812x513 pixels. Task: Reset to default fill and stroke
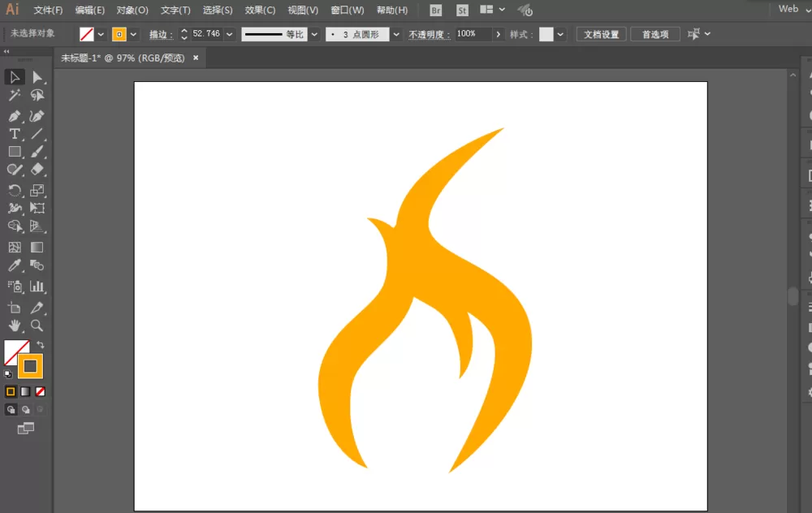click(8, 373)
